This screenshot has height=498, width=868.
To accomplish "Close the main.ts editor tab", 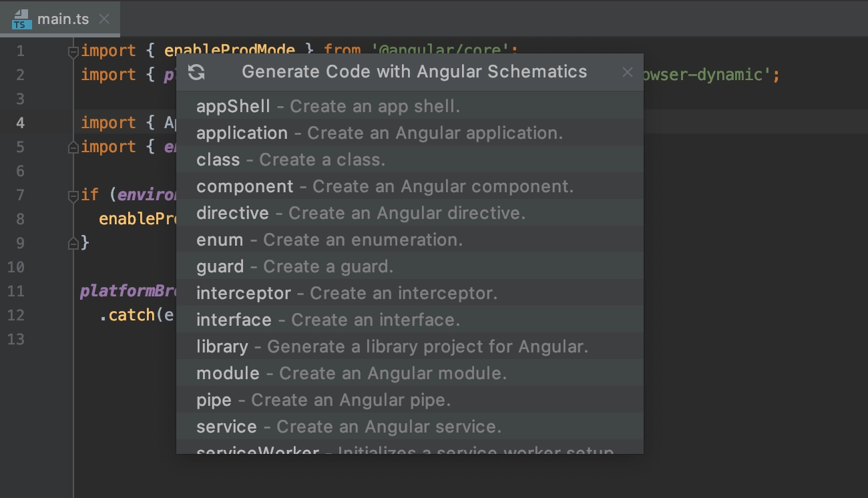I will [x=104, y=19].
